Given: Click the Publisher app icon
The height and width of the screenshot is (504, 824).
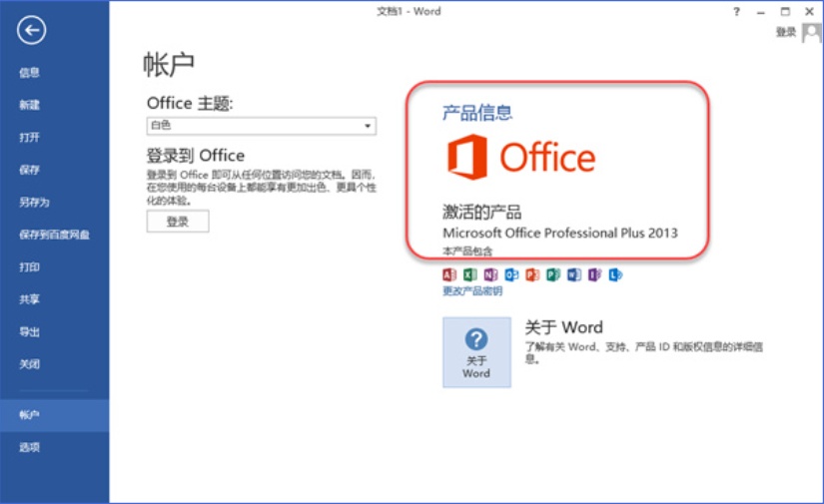Looking at the screenshot, I should coord(553,274).
